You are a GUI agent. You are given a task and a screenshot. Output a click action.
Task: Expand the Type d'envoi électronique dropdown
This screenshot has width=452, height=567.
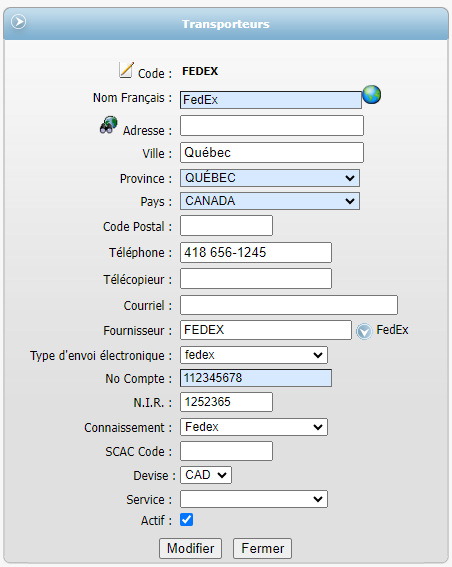[x=254, y=355]
